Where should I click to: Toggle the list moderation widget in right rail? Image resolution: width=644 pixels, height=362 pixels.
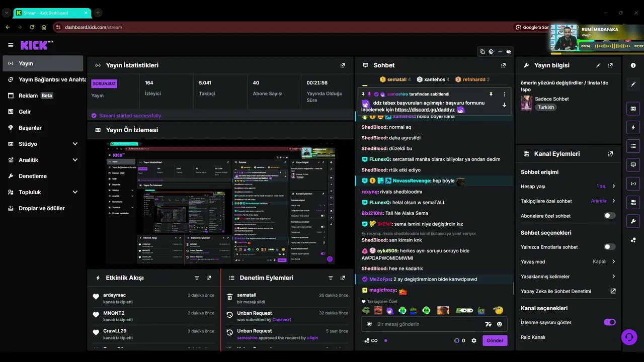[x=633, y=146]
